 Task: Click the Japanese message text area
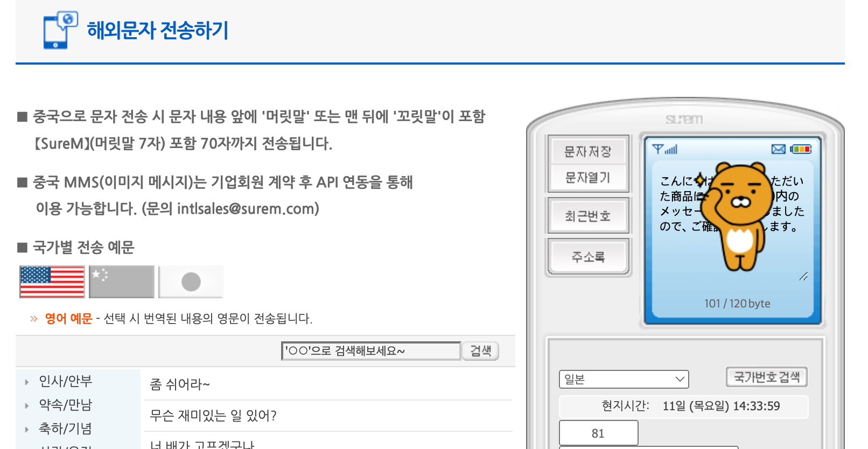(732, 226)
